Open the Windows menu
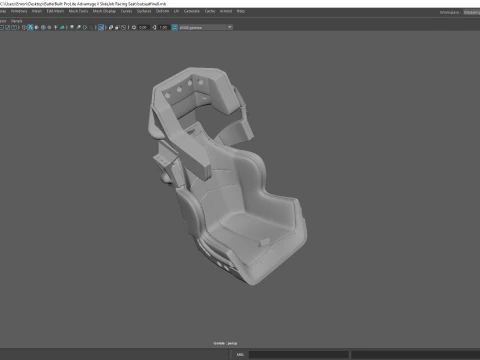The image size is (480, 360). click(x=19, y=11)
